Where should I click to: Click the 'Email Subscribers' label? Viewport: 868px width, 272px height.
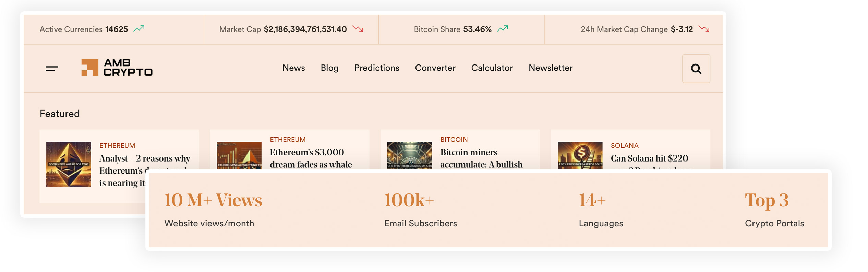click(x=420, y=223)
